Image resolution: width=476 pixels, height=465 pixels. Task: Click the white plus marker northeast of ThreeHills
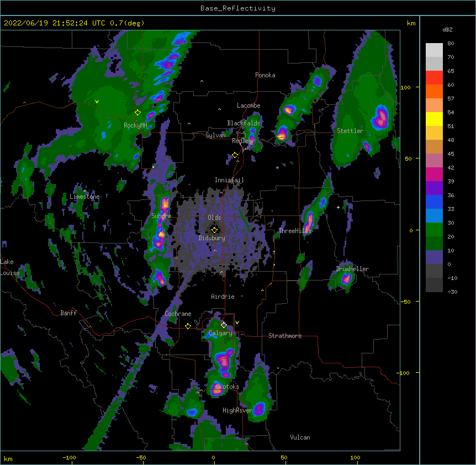[338, 207]
